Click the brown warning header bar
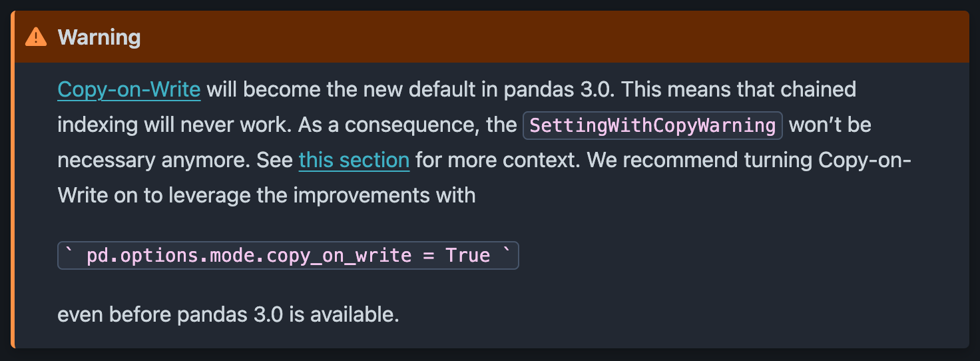This screenshot has height=361, width=980. tap(491, 37)
